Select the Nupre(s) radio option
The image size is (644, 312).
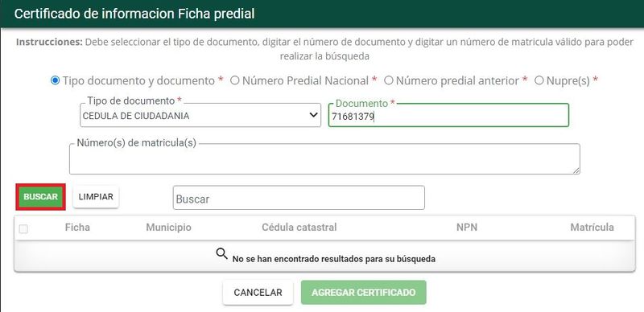pos(539,80)
